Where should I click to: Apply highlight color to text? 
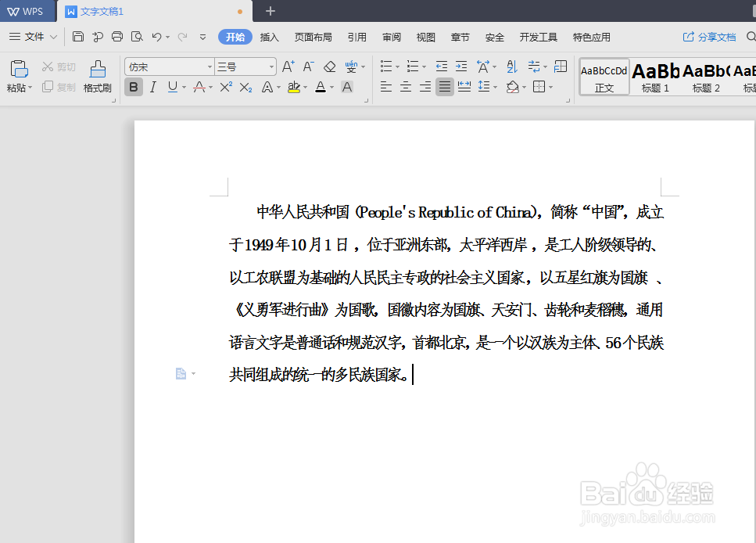[x=295, y=87]
